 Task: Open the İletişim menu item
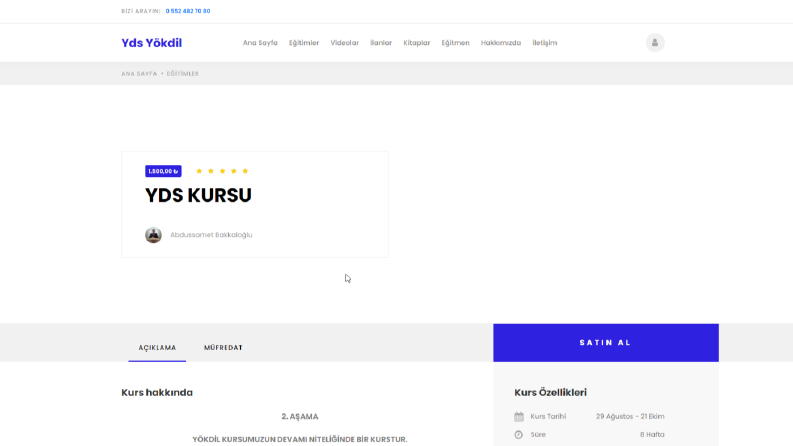545,43
